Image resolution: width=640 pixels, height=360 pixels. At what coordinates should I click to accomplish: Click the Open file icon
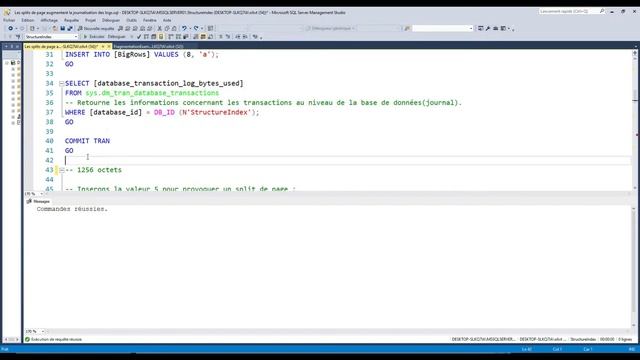[55, 28]
